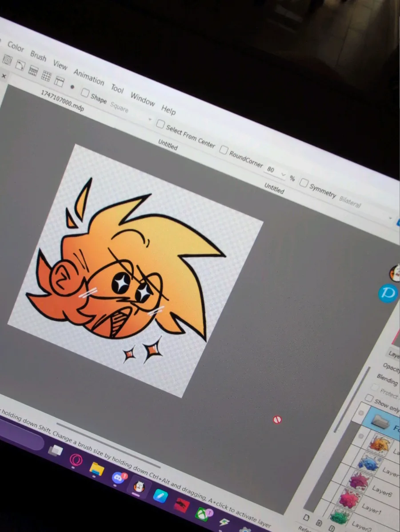The height and width of the screenshot is (532, 400).
Task: Open Task View on the taskbar
Action: pyautogui.click(x=56, y=450)
